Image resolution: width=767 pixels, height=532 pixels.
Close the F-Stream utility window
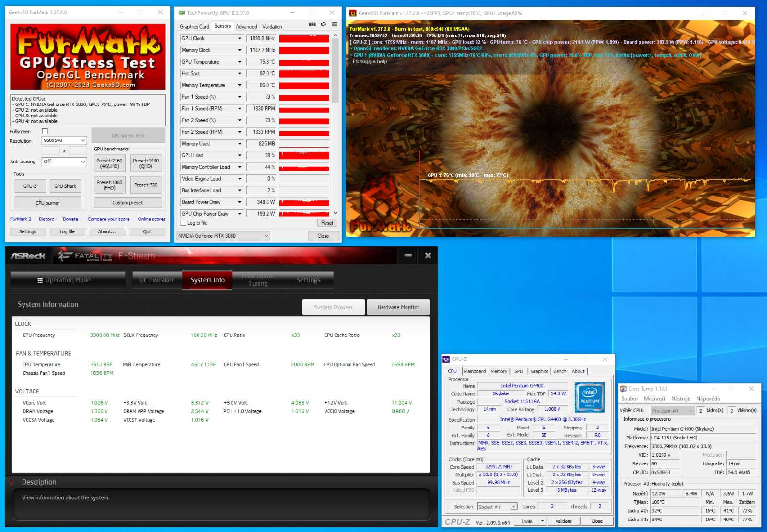(x=428, y=256)
